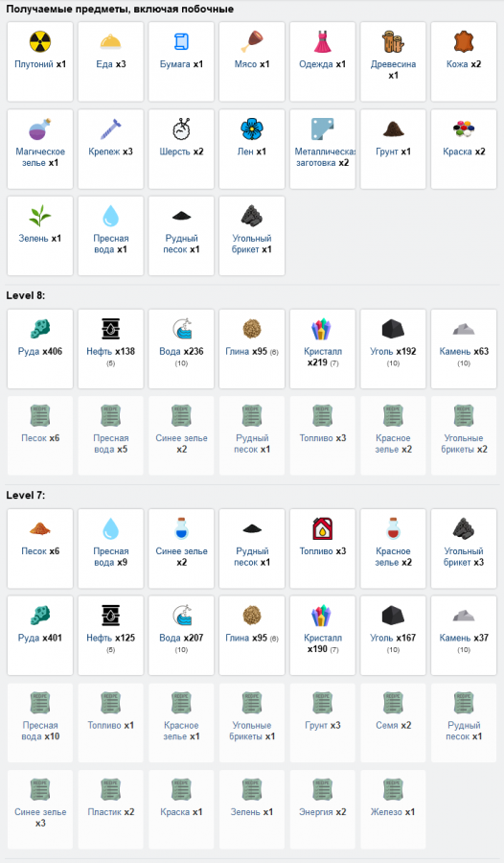Follow the Рудный песок x1 link in the top section
Image resolution: width=504 pixels, height=863 pixels.
coord(181,244)
